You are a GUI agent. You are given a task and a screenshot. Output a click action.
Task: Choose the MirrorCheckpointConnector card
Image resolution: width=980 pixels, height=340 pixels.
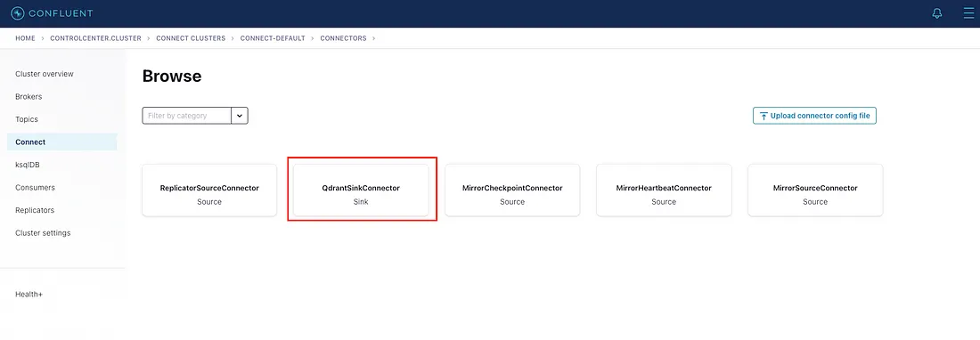[x=512, y=190]
